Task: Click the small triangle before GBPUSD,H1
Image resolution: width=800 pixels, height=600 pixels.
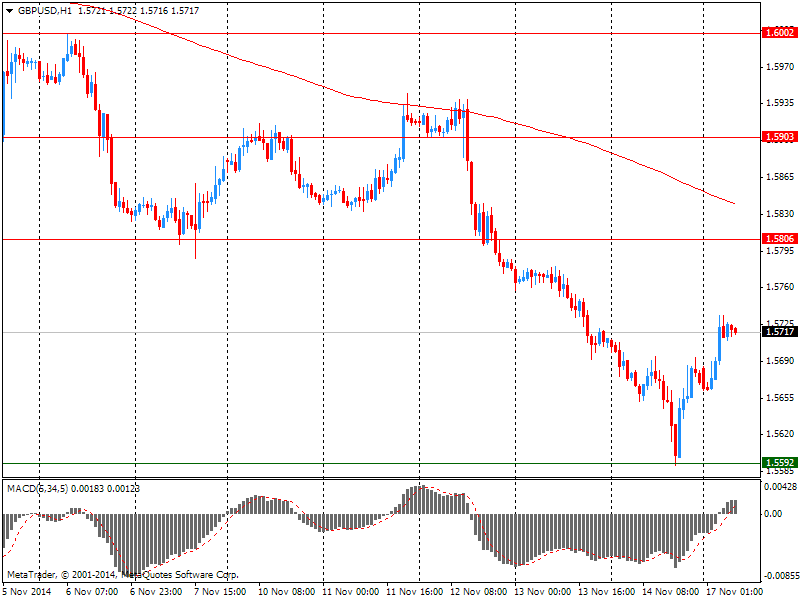Action: (x=10, y=11)
